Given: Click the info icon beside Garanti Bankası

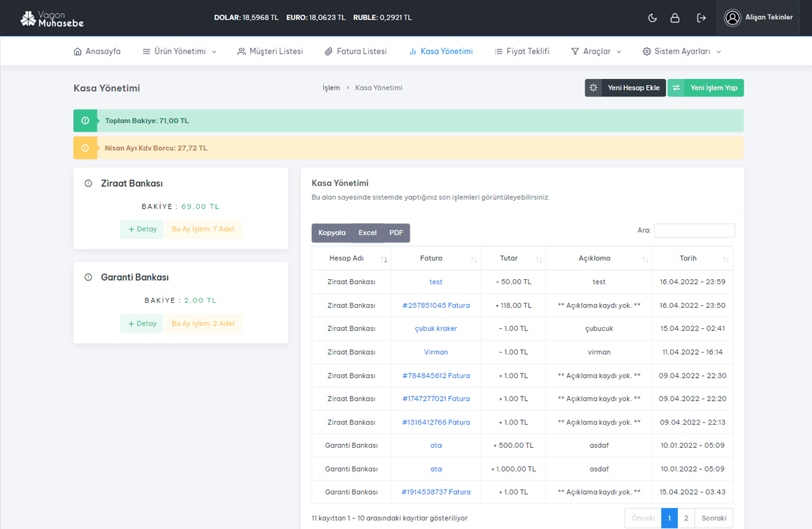Looking at the screenshot, I should 89,277.
